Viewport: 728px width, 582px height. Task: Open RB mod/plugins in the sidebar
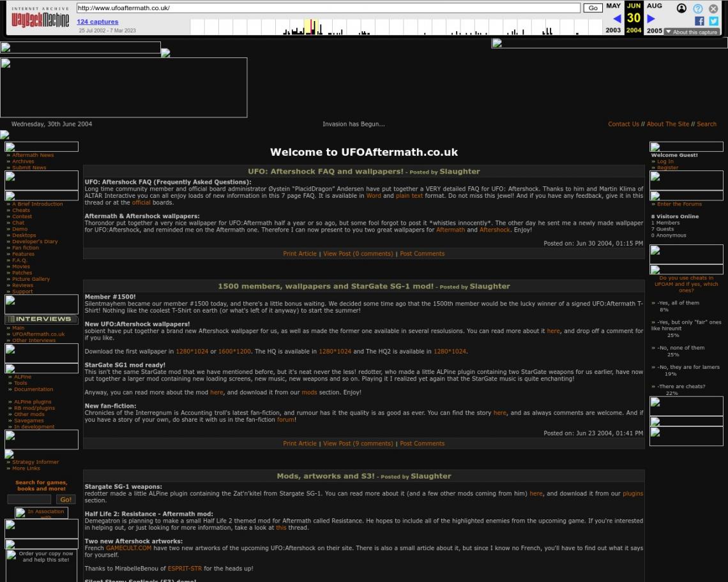click(34, 408)
